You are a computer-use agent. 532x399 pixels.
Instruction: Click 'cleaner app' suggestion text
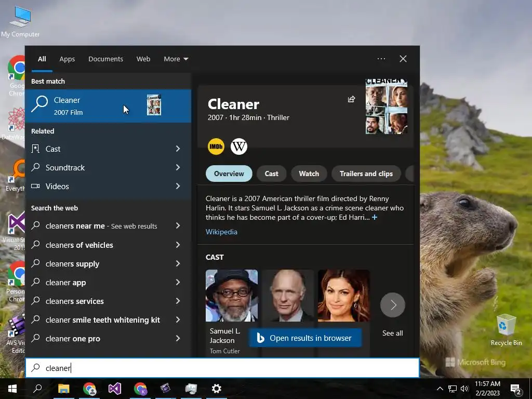[66, 282]
